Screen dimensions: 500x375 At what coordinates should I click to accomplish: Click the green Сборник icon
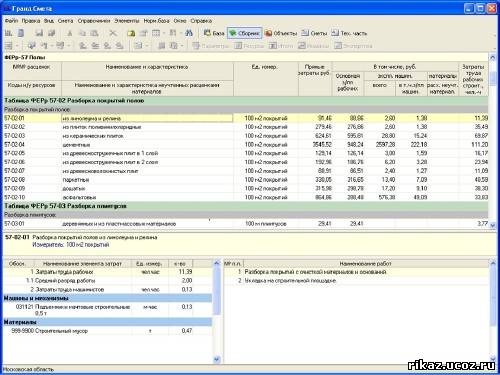coord(233,33)
